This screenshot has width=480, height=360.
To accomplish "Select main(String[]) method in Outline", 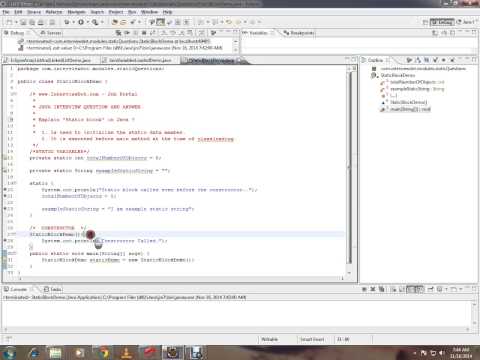I will [x=406, y=109].
